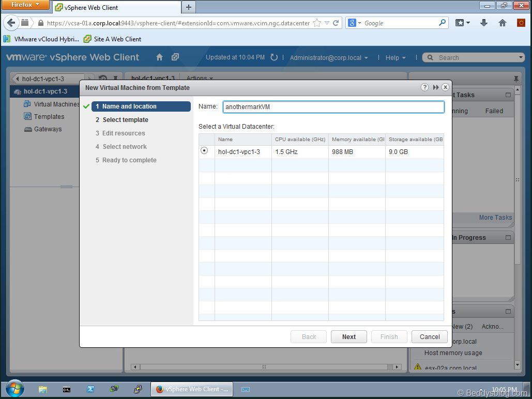Viewport: 532px width, 399px height.
Task: Navigate back via hol-dc1-vpc1-3 navigator button
Action: click(x=48, y=79)
